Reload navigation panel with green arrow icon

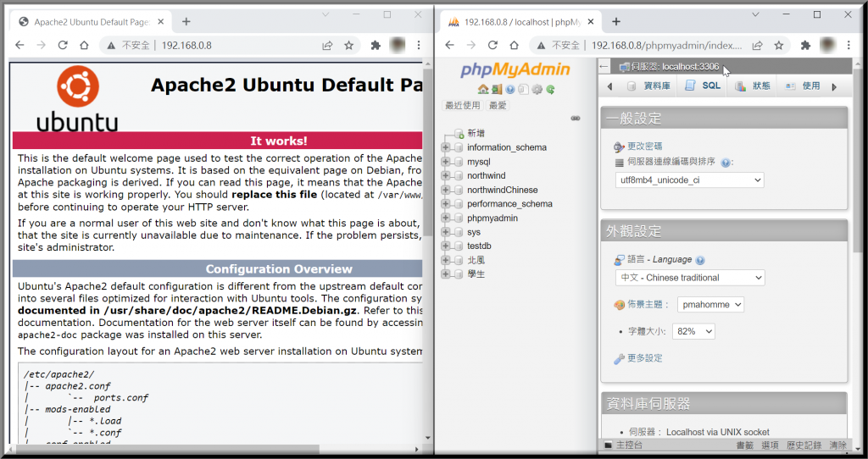point(550,89)
